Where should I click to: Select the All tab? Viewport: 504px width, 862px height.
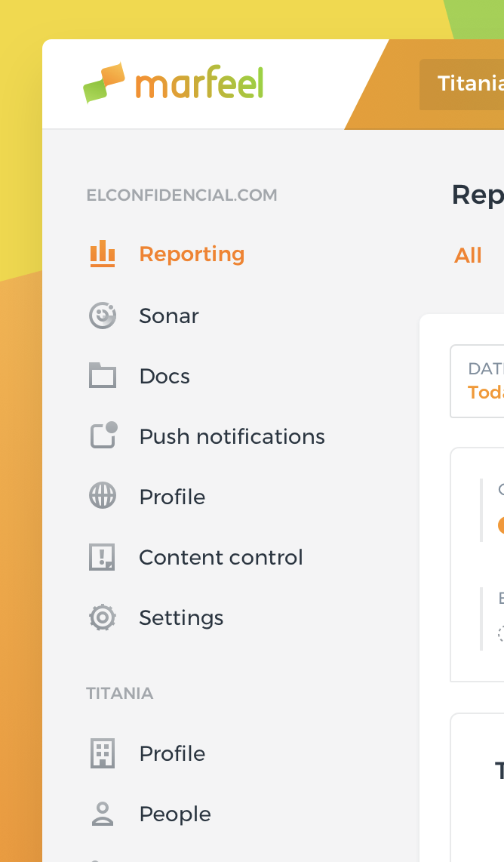tap(468, 256)
